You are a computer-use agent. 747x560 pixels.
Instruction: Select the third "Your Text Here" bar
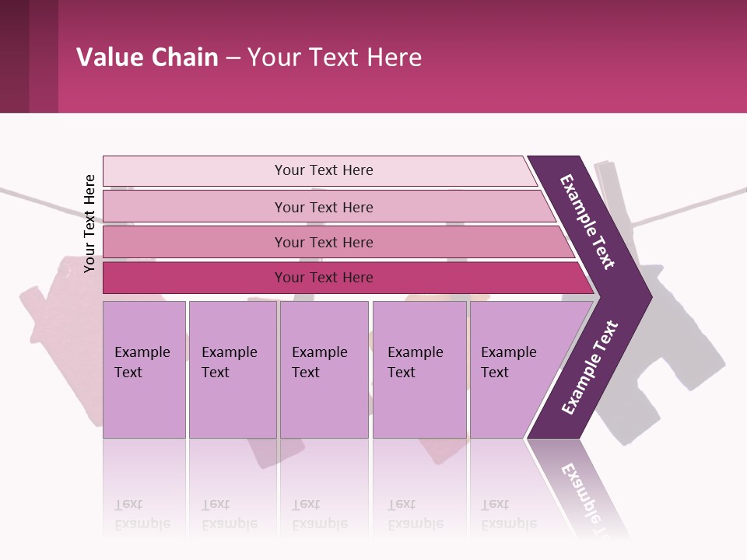(324, 242)
